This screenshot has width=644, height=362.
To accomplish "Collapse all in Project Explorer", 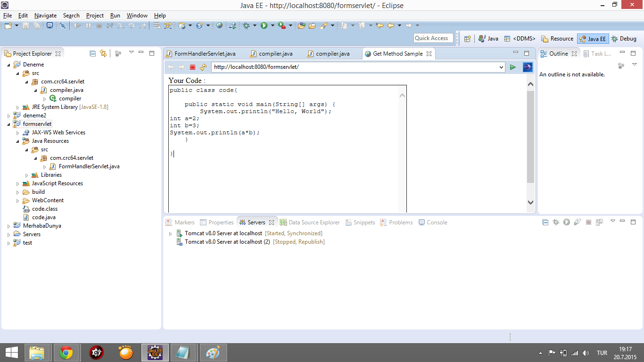I will coord(93,54).
